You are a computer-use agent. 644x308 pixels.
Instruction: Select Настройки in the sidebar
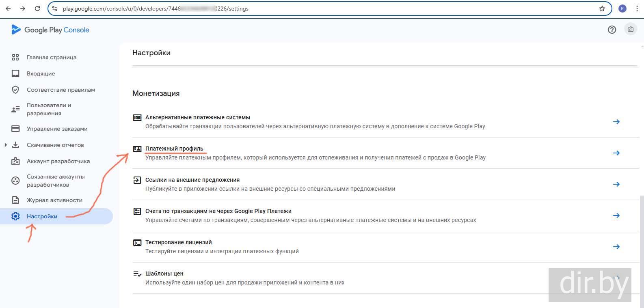pos(42,216)
